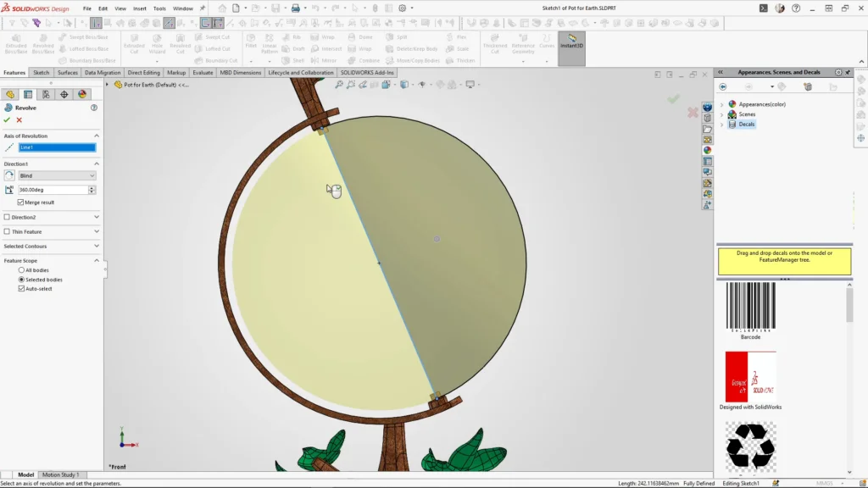Expand the Scenes tree node
The height and width of the screenshot is (488, 868).
[722, 114]
